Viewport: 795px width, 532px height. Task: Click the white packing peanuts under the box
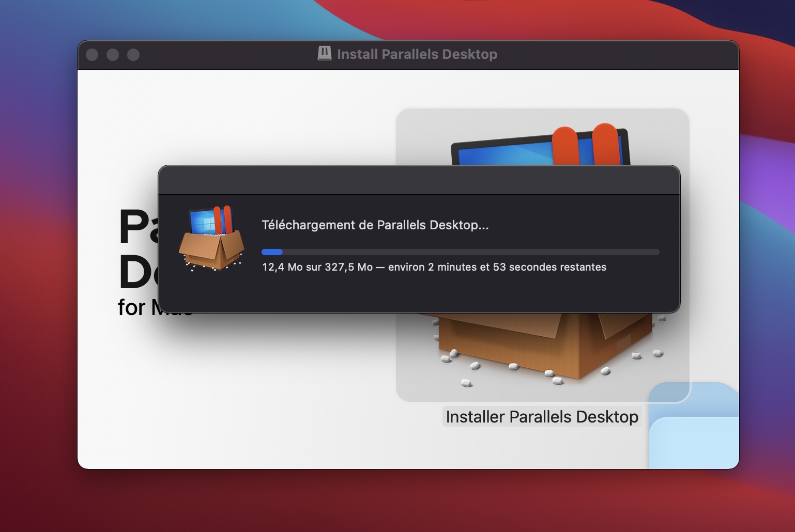click(x=513, y=367)
